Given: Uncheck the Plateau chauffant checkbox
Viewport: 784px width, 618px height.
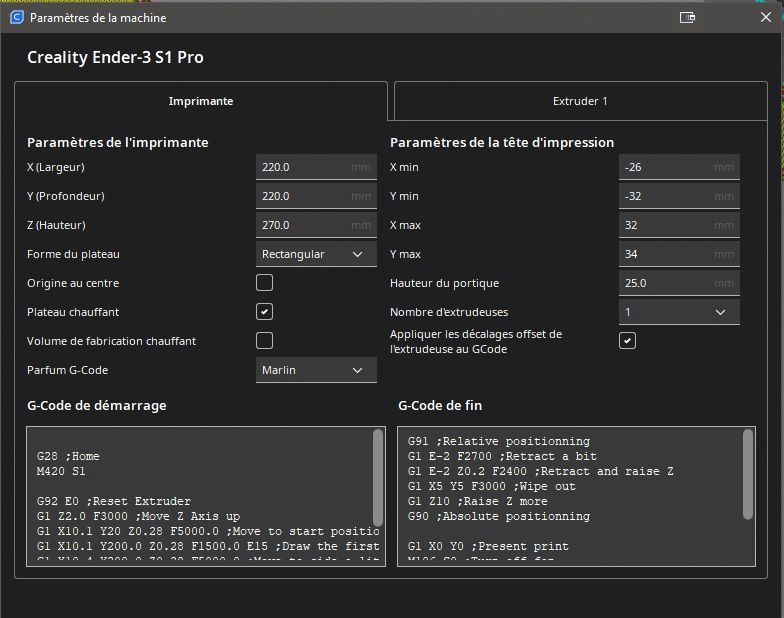Looking at the screenshot, I should coord(264,312).
